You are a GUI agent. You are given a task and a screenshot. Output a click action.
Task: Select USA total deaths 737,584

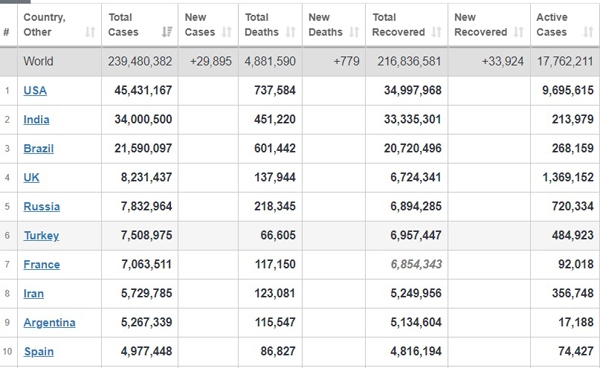coord(275,90)
